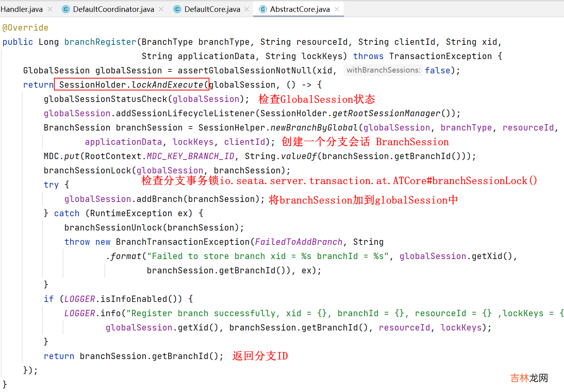564x392 pixels.
Task: Close the DefaultCoordinator.java tab
Action: pos(161,9)
